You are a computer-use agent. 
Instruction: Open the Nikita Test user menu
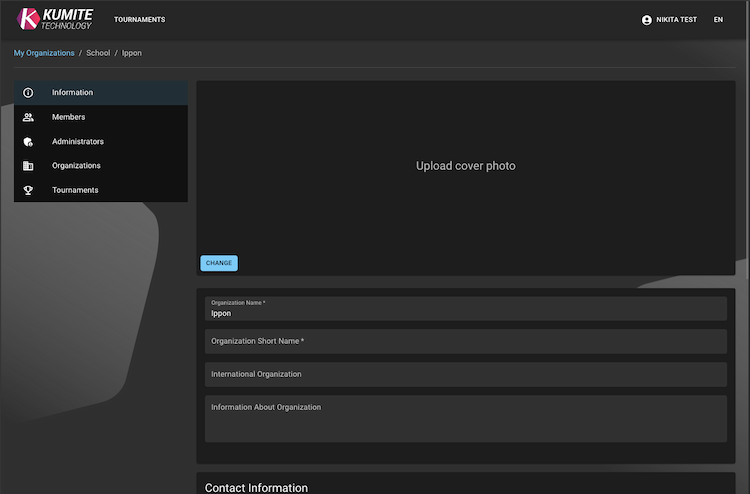pos(675,20)
